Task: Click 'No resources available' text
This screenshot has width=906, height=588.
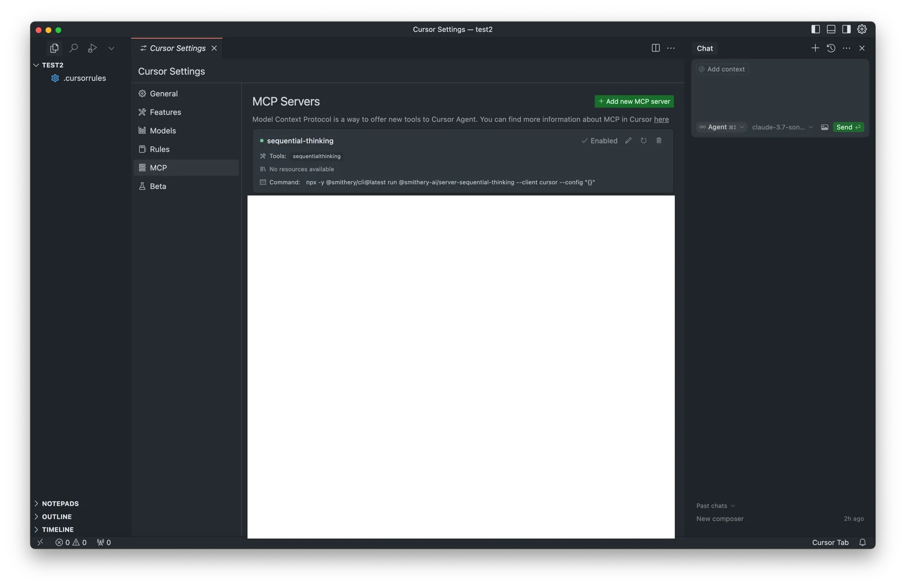Action: pos(301,169)
